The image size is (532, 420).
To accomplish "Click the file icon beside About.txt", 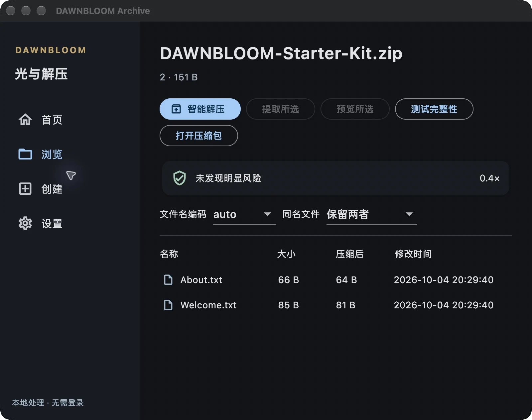I will tap(168, 280).
